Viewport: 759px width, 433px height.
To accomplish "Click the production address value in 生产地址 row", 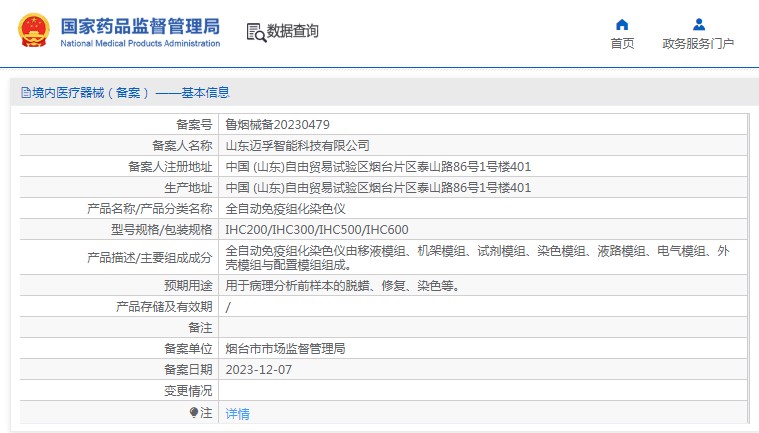I will (x=378, y=188).
